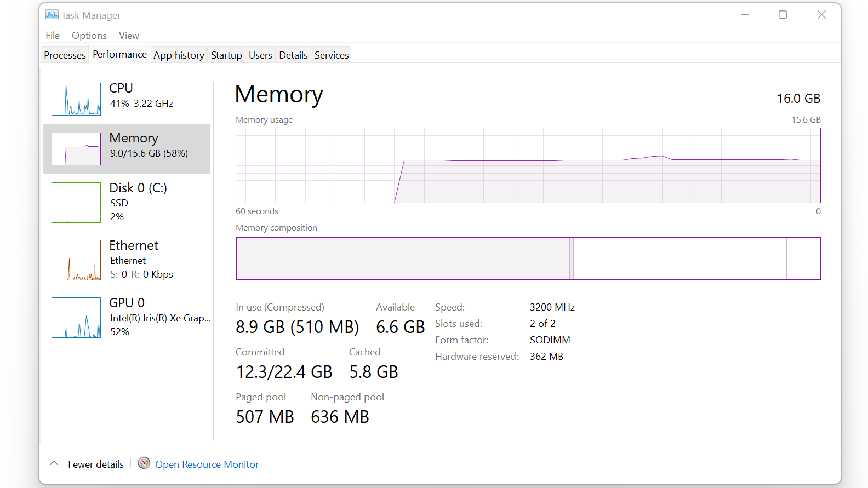Image resolution: width=868 pixels, height=488 pixels.
Task: Open GPU 0 performance graph thumbnail
Action: tap(76, 318)
